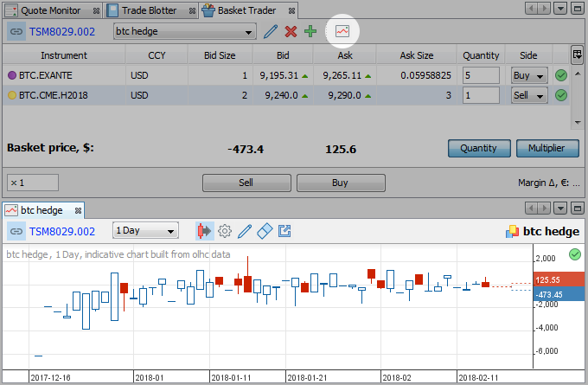Click Ask Size column header

click(416, 55)
